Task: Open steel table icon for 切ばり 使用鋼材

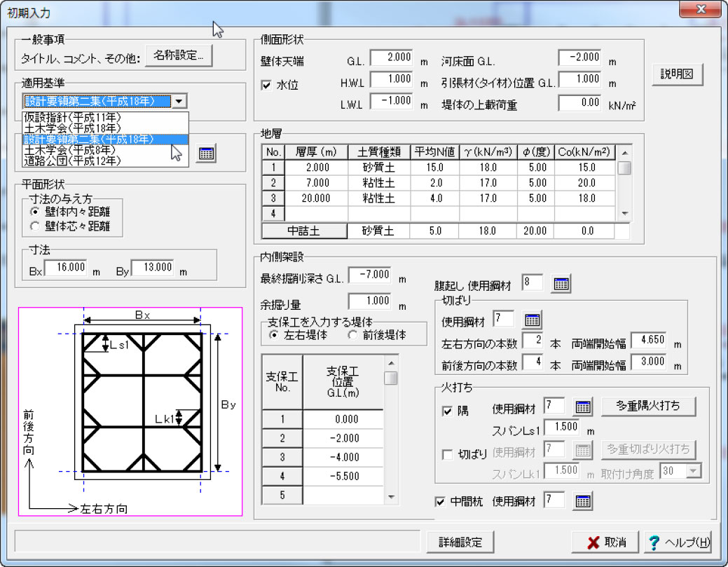Action: (533, 320)
